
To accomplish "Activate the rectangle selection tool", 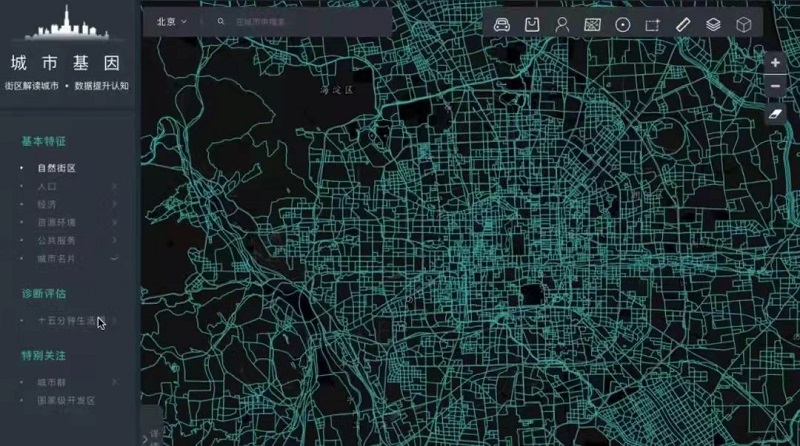I will click(x=652, y=24).
